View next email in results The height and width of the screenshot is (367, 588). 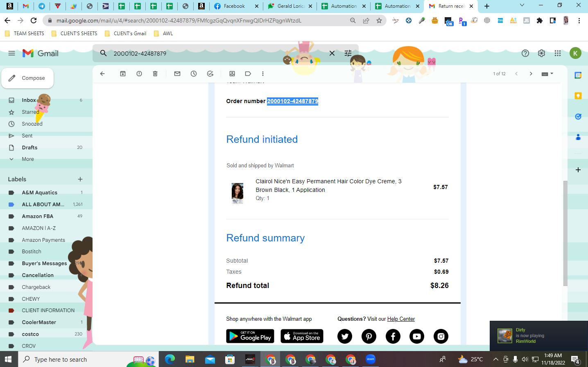coord(531,74)
